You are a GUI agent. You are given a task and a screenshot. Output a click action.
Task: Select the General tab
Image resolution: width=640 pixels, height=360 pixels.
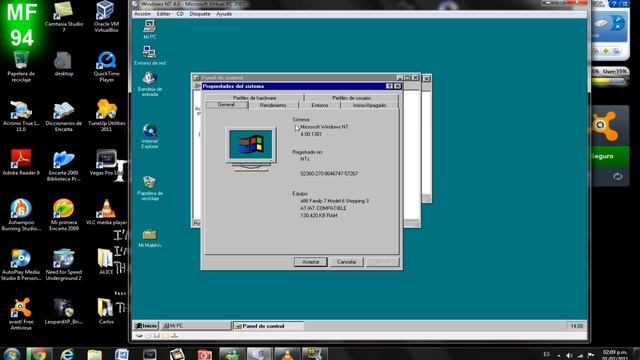[227, 105]
